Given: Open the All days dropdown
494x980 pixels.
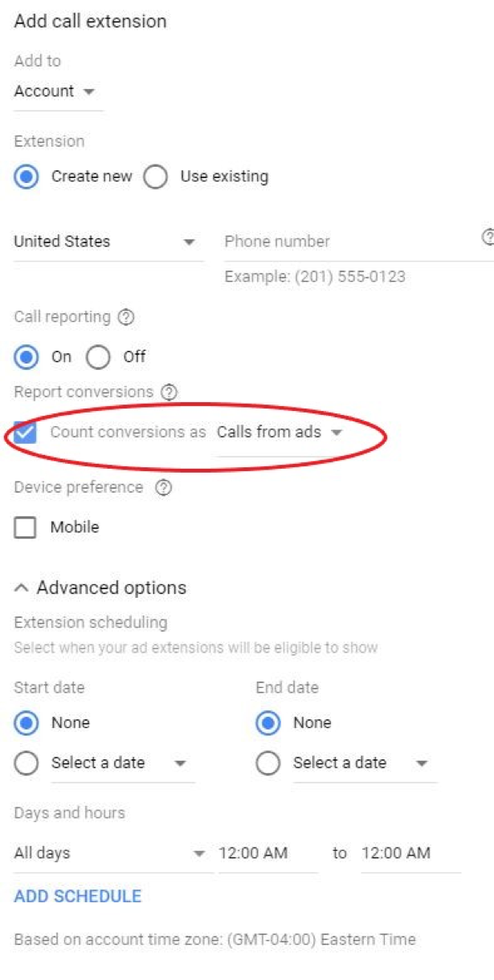Looking at the screenshot, I should point(110,854).
